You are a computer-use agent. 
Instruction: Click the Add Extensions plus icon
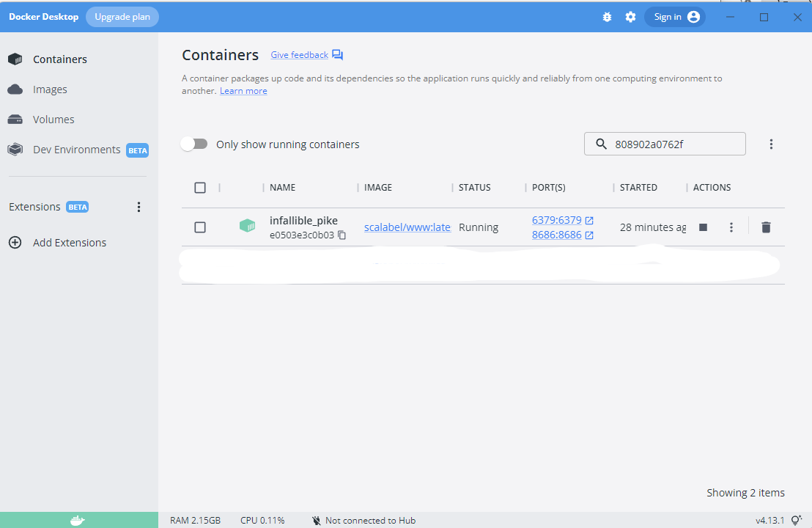coord(15,243)
